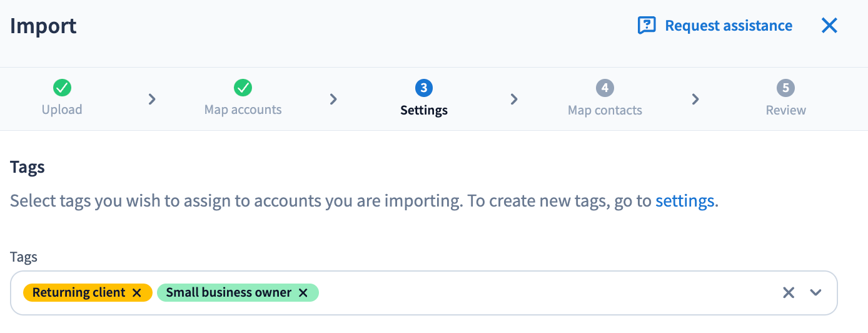Click the step 4 circle icon
The image size is (868, 333).
coord(605,88)
